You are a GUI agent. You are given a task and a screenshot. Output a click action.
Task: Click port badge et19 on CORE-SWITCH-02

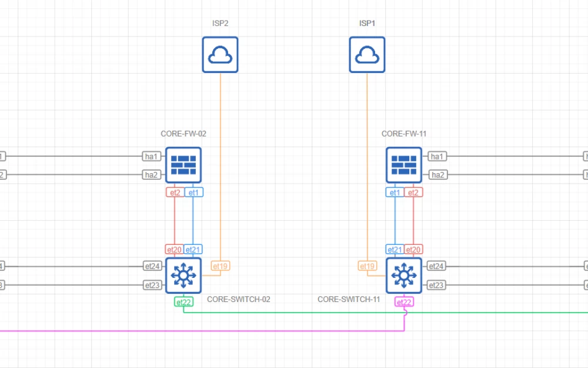220,266
